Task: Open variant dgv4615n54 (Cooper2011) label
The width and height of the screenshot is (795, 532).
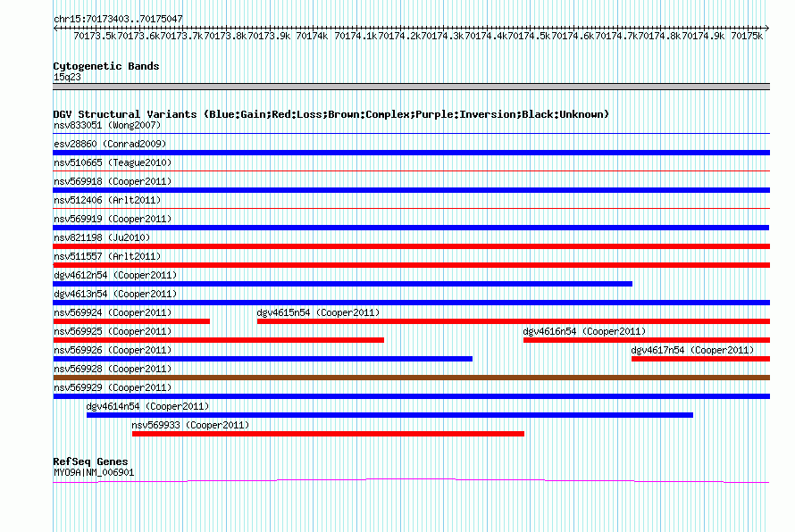Action: pos(318,312)
